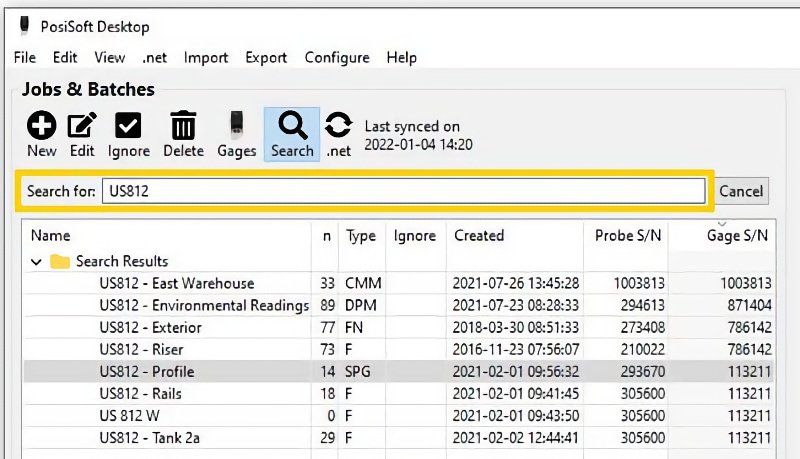The width and height of the screenshot is (800, 459).
Task: Open the File menu
Action: pyautogui.click(x=25, y=58)
